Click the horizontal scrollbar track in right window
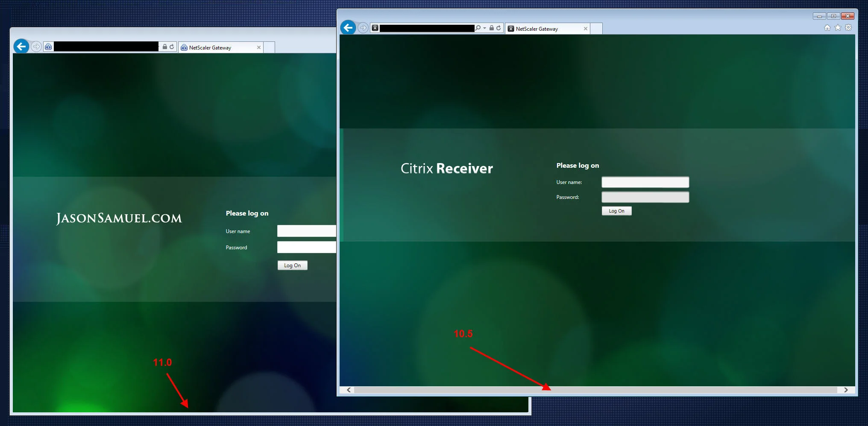The width and height of the screenshot is (868, 426). (596, 390)
